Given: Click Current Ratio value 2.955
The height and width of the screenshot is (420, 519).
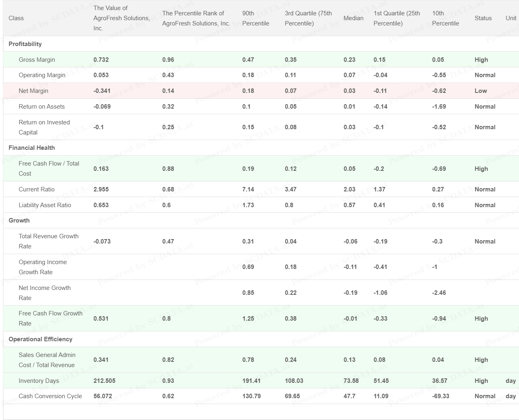Looking at the screenshot, I should click(x=101, y=189).
